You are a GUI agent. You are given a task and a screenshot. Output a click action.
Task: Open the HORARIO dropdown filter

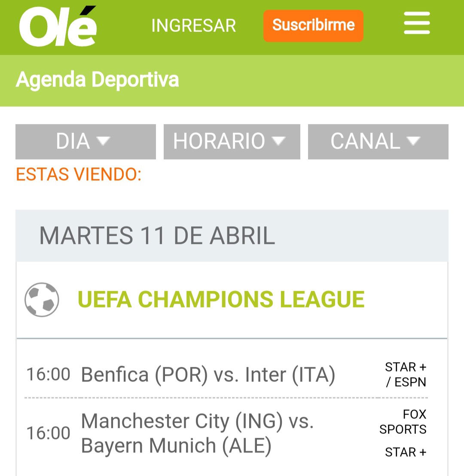pos(232,141)
